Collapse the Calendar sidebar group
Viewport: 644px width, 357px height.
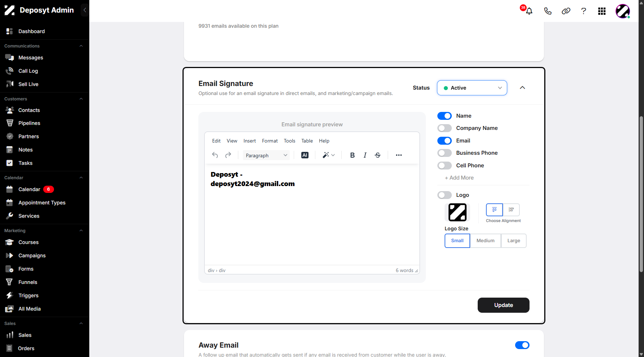click(81, 178)
